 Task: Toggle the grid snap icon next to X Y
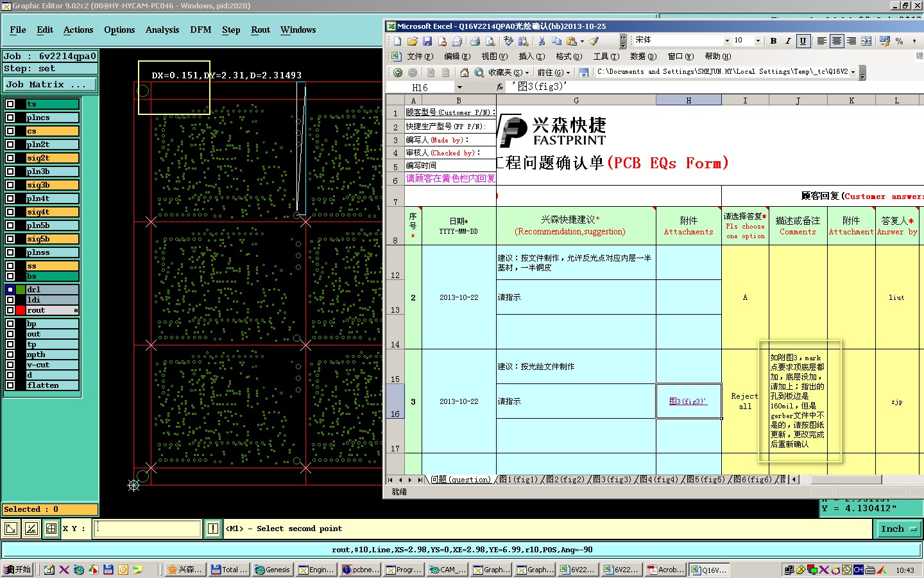51,529
